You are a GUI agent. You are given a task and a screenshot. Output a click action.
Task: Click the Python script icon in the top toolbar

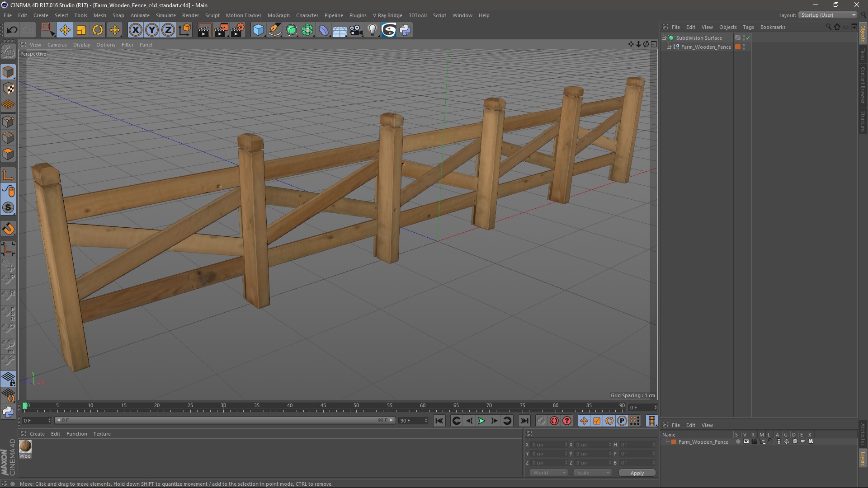point(405,30)
